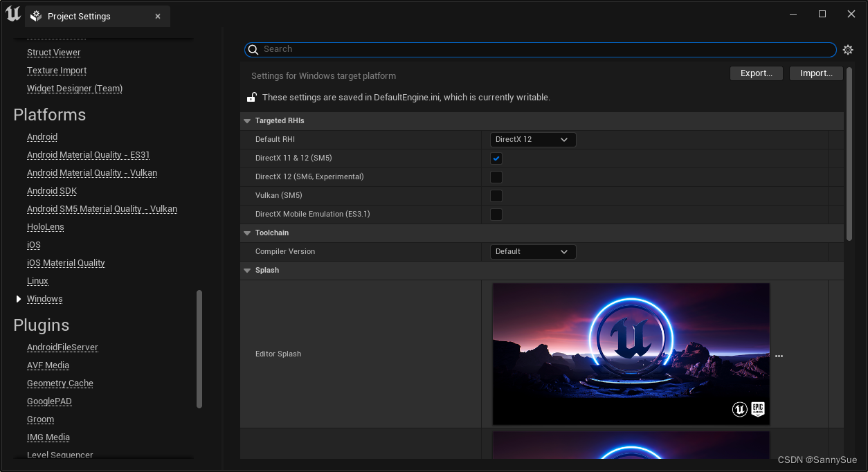Focus the settings Search field
This screenshot has width=868, height=472.
click(x=541, y=49)
